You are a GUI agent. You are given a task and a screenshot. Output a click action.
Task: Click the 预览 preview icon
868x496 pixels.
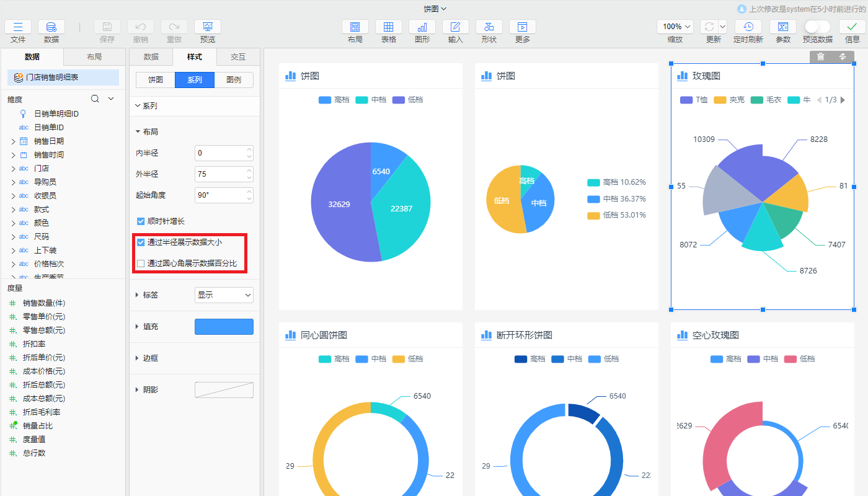point(208,27)
